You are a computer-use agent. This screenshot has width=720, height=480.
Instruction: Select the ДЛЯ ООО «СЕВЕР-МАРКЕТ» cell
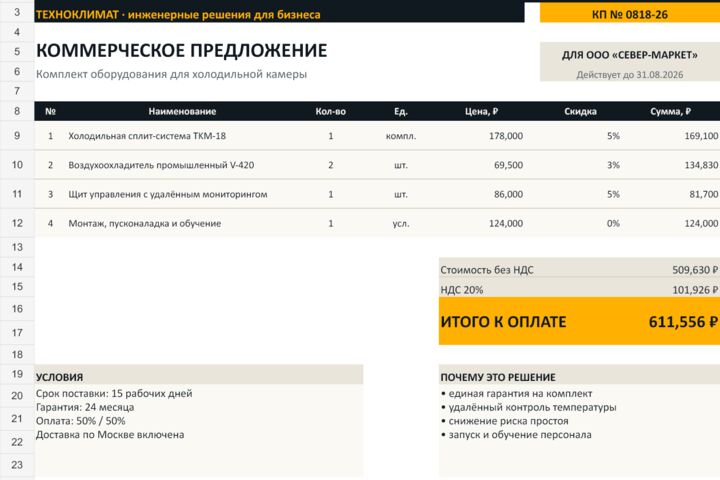630,55
